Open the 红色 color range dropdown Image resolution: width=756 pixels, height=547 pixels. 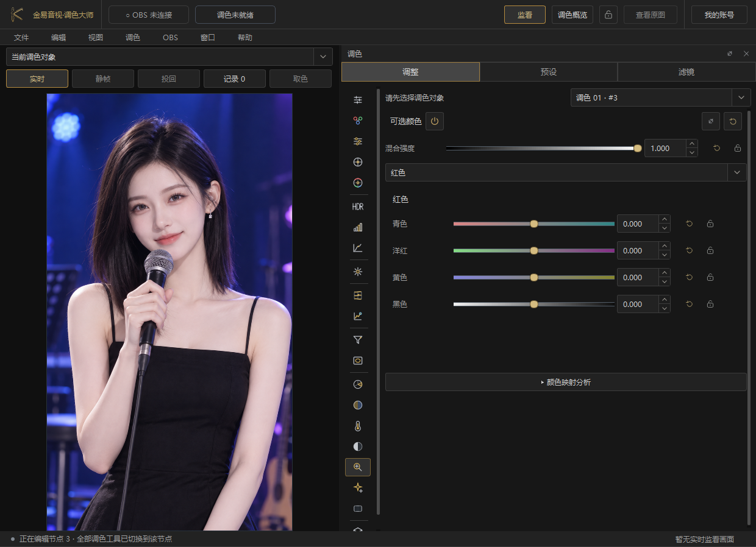(x=566, y=172)
